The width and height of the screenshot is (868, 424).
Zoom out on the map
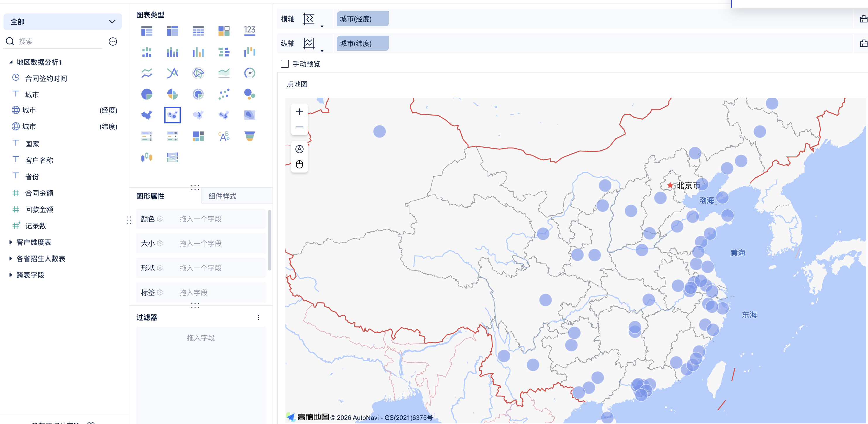299,127
